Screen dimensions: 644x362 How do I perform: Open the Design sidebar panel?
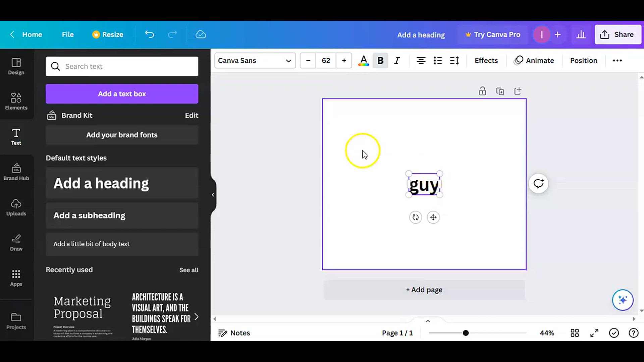tap(16, 66)
